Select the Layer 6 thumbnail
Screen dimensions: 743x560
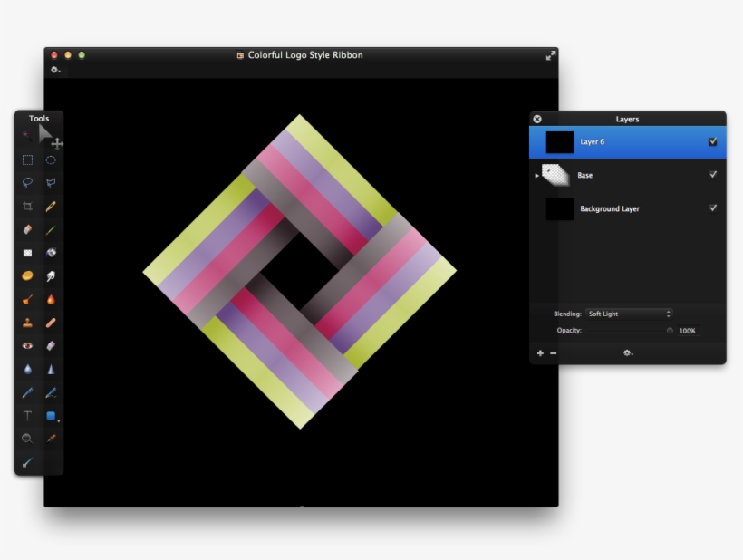pos(559,142)
